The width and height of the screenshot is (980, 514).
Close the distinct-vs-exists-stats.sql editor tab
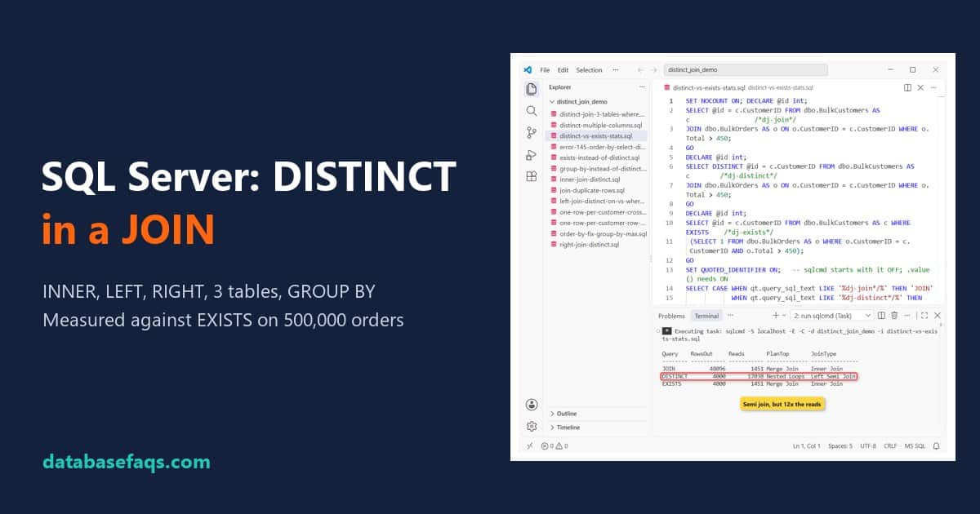921,87
